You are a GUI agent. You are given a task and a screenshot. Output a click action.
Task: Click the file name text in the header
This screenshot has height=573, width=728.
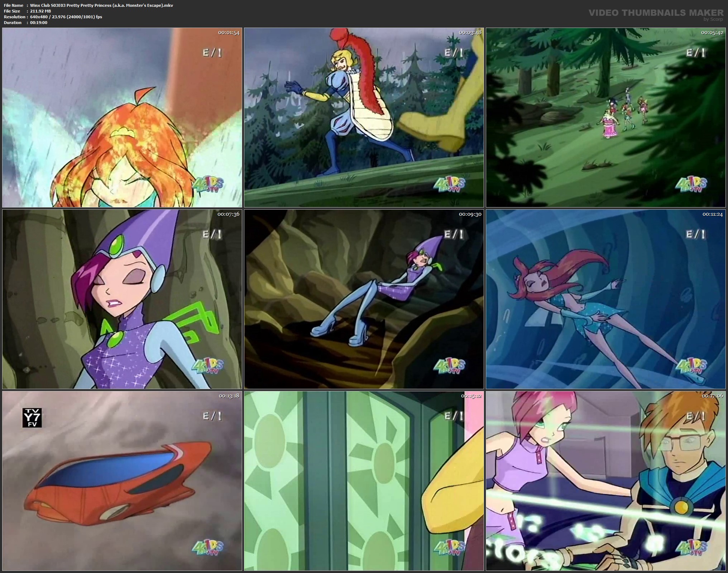tap(101, 5)
